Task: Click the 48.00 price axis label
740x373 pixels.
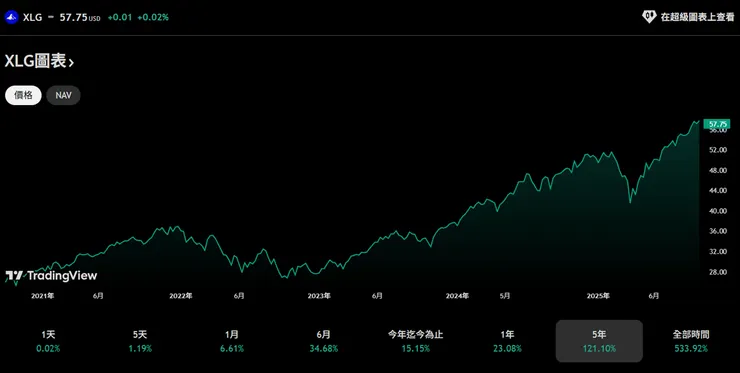Action: pos(718,170)
